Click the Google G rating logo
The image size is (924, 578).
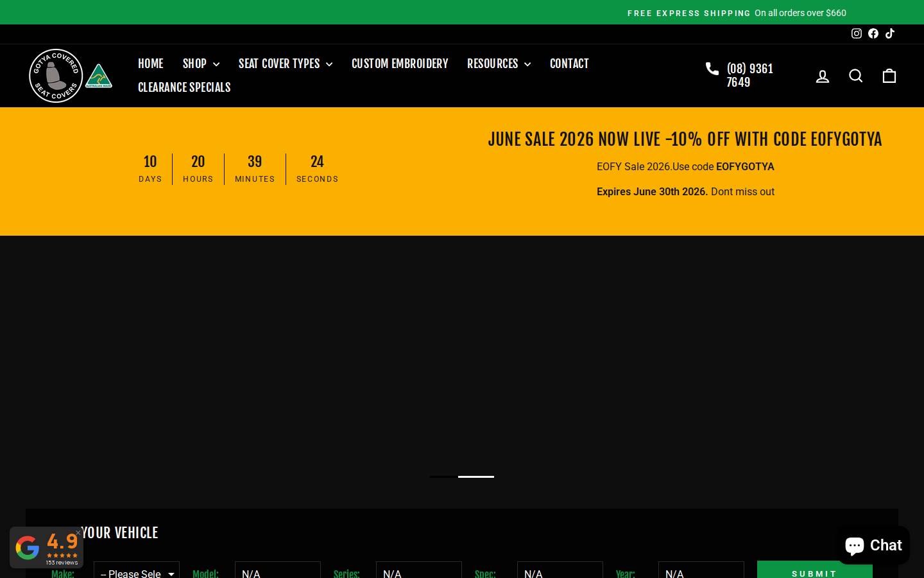point(28,548)
